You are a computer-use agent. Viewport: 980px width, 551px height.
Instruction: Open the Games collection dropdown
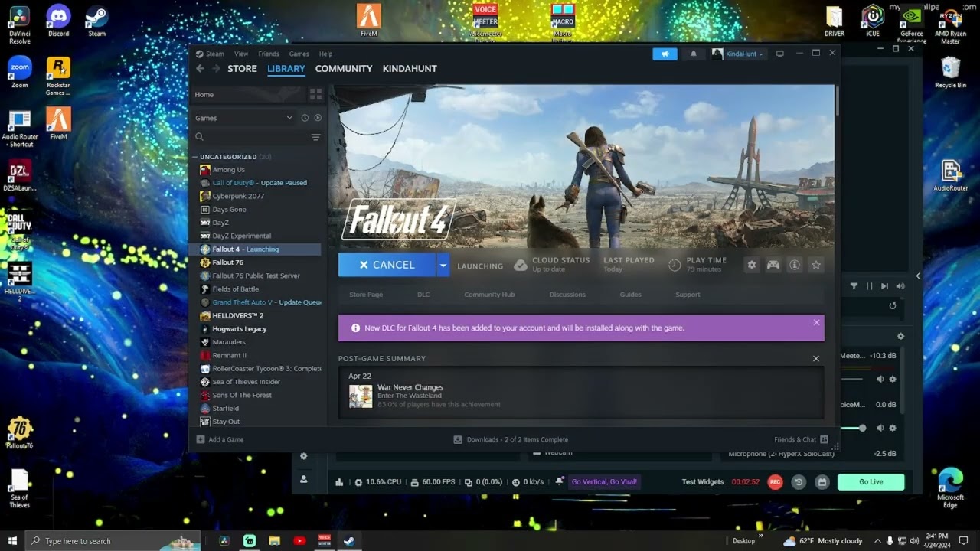(x=243, y=118)
